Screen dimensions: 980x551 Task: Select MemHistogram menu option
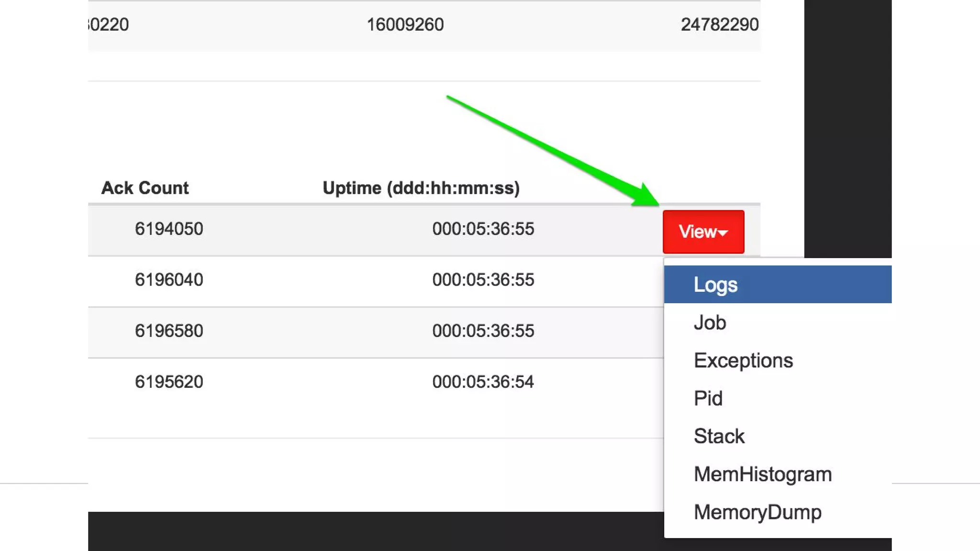pos(762,474)
